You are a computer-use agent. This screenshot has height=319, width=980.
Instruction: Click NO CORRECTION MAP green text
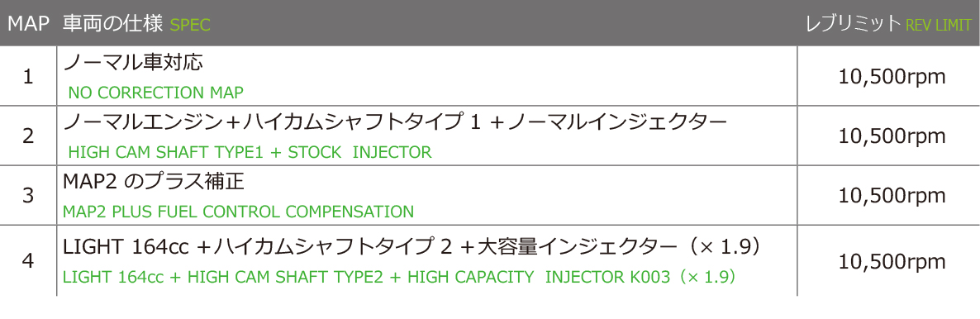pyautogui.click(x=155, y=93)
